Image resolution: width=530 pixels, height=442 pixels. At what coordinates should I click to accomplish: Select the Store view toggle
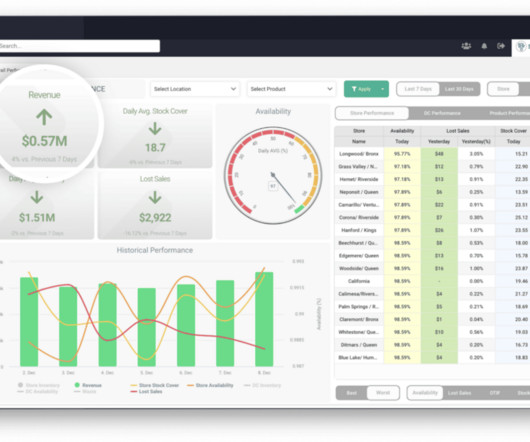(503, 89)
